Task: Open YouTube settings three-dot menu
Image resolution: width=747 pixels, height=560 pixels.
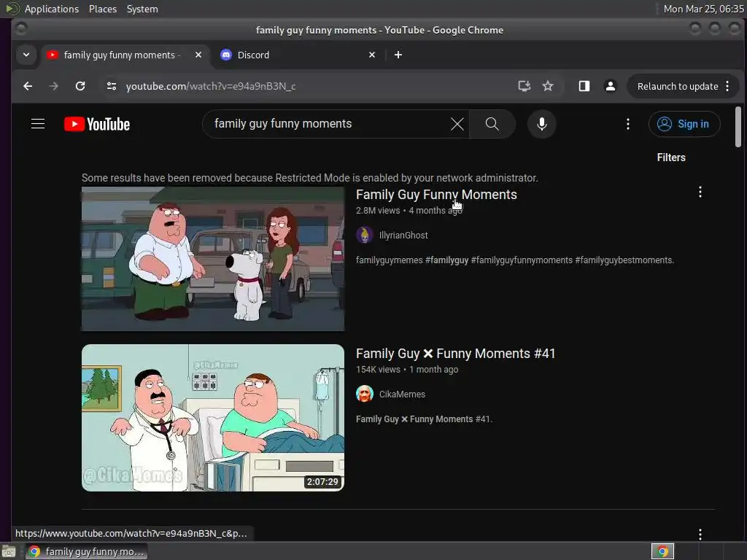Action: click(x=628, y=124)
